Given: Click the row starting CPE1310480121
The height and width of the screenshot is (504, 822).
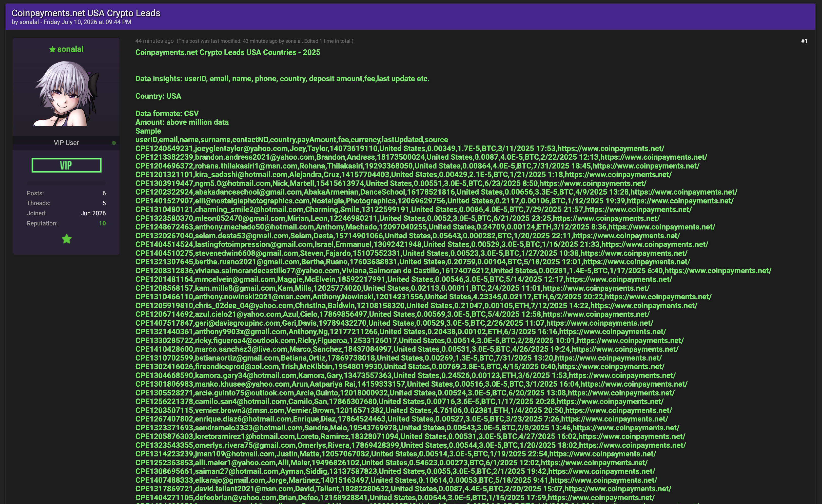Looking at the screenshot, I should 413,209.
